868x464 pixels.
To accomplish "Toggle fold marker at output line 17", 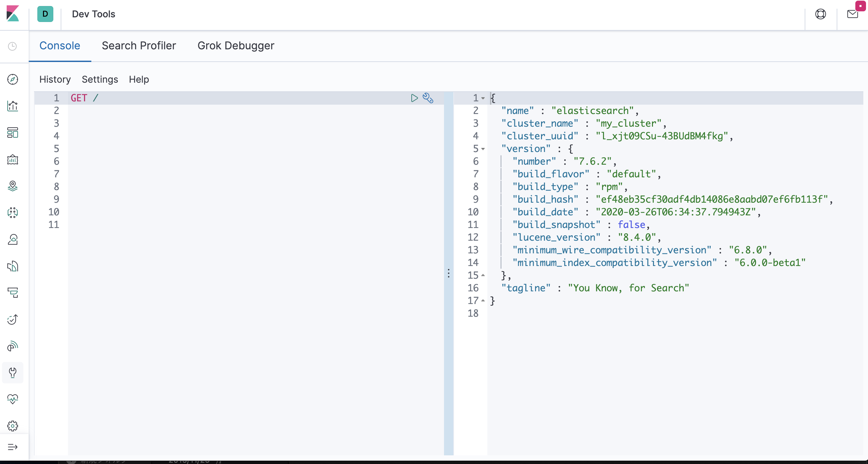I will coord(483,301).
